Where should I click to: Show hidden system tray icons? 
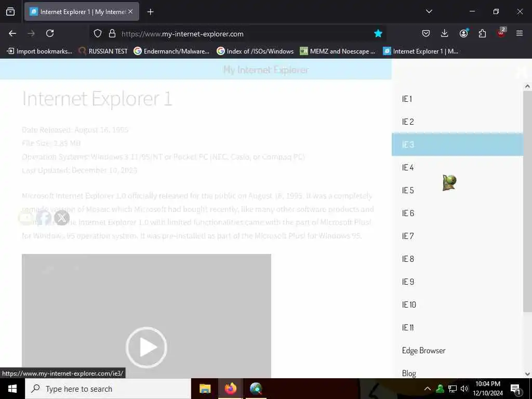pos(428,389)
